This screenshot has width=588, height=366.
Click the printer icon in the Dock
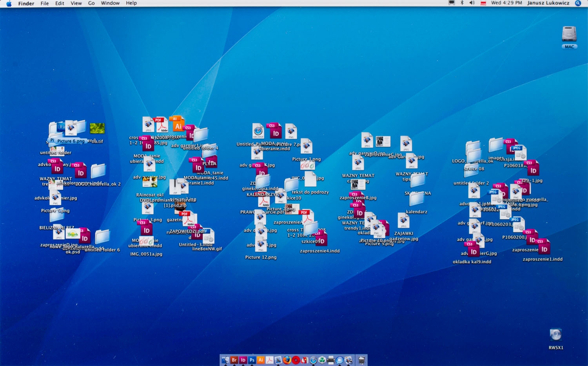point(331,360)
